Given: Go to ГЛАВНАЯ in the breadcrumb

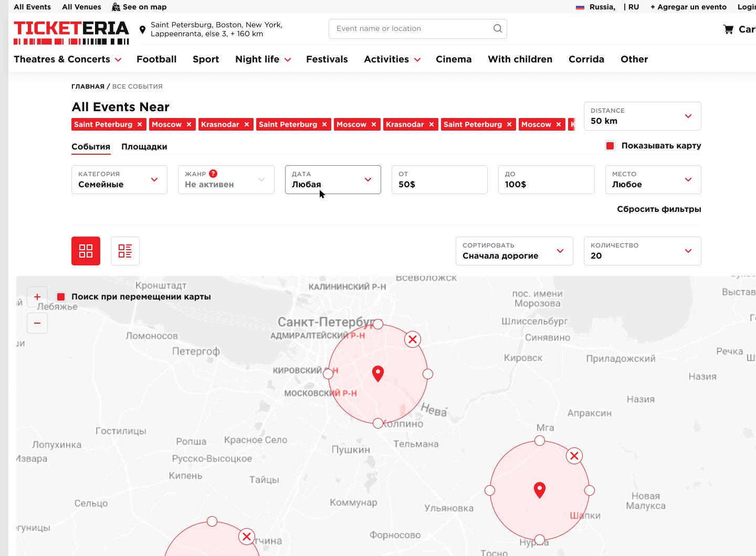Looking at the screenshot, I should click(x=88, y=87).
